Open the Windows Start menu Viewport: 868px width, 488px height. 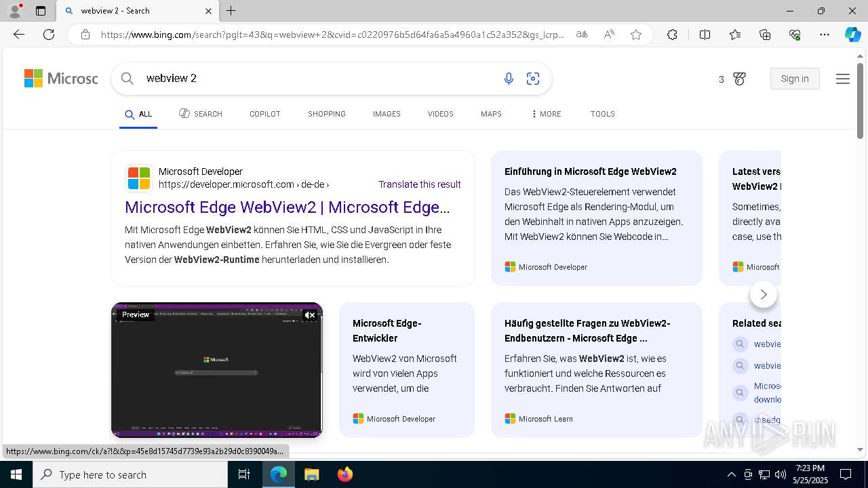coord(16,474)
